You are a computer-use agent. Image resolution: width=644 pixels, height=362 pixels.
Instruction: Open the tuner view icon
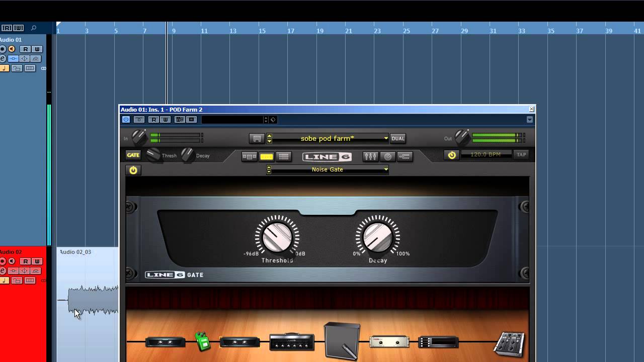(x=387, y=156)
